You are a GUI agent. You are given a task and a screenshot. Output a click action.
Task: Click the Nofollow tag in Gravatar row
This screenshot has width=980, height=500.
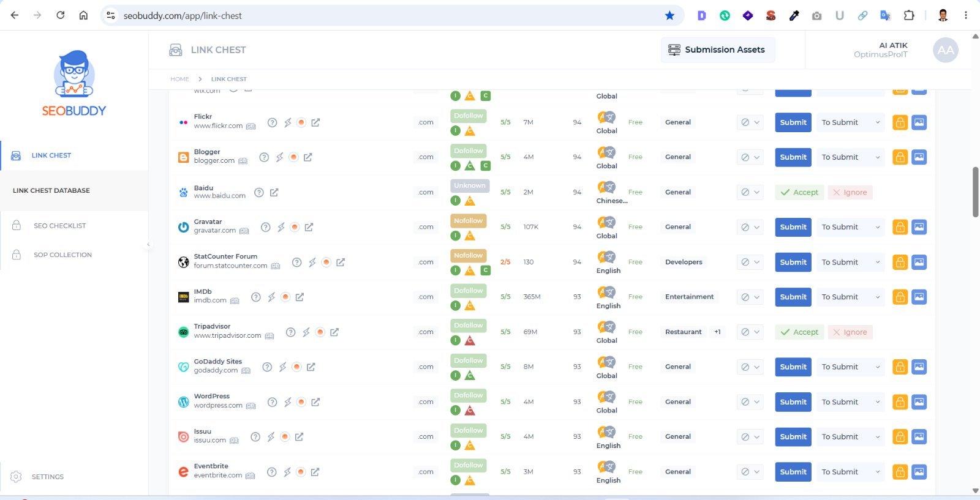(469, 221)
